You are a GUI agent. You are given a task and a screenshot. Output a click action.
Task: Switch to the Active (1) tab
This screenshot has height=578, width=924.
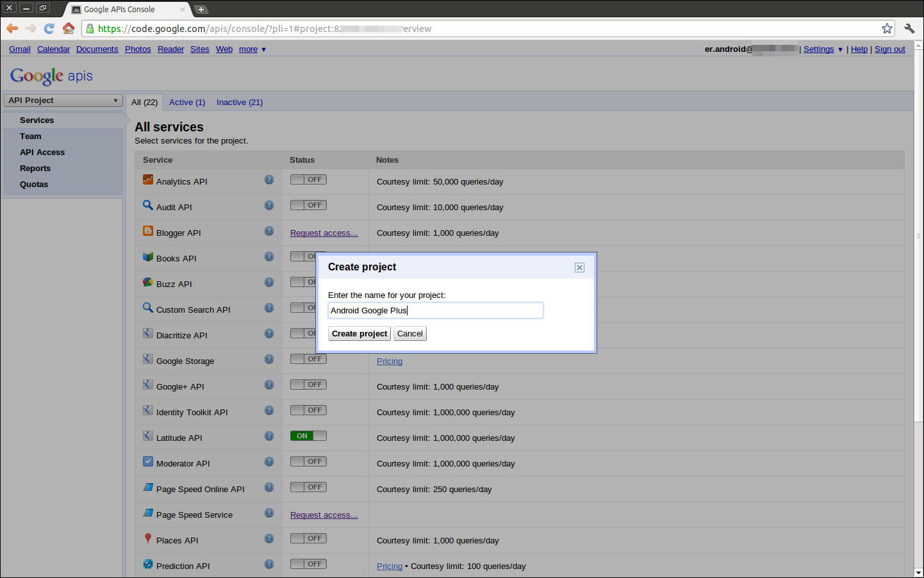pos(187,103)
